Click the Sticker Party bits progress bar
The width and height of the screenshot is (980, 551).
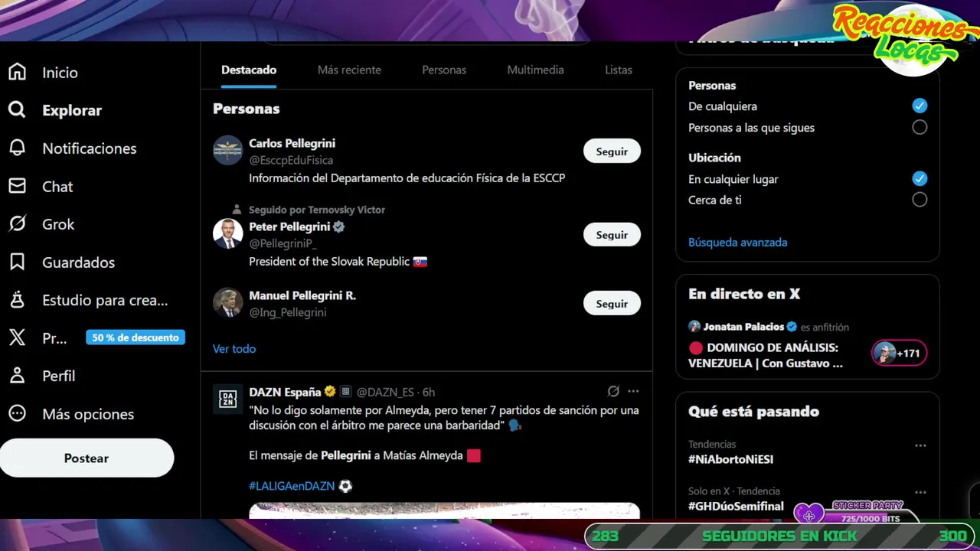(869, 518)
